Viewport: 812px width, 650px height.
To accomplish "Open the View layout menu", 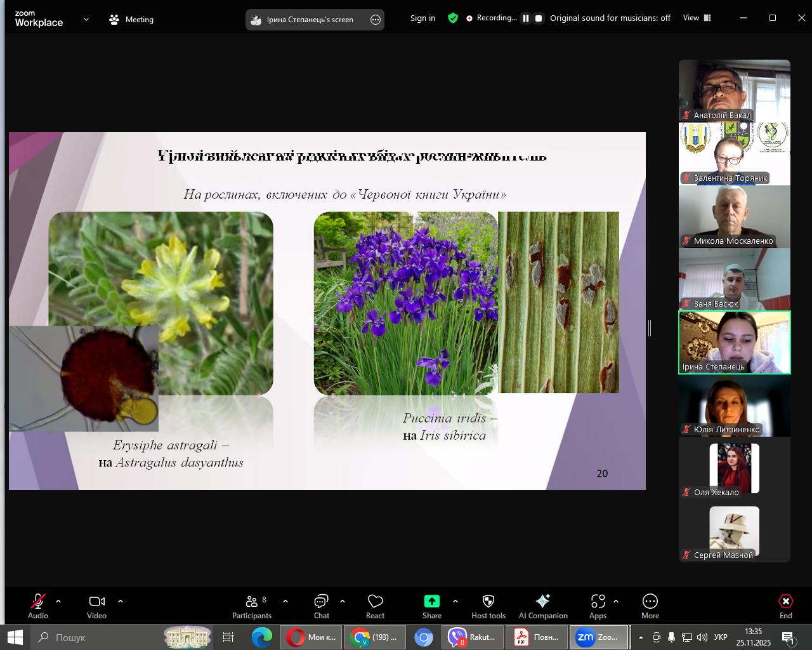I will click(697, 18).
